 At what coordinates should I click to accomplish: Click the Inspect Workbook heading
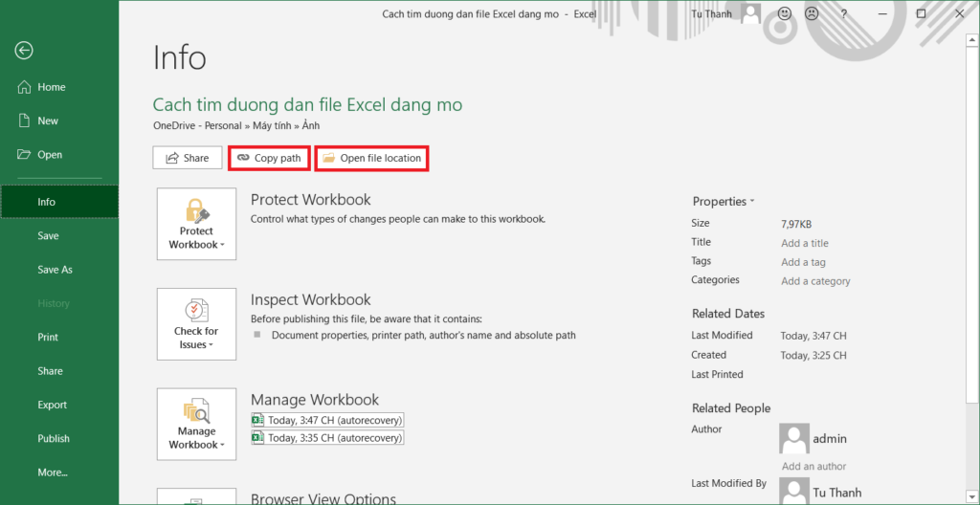click(x=311, y=299)
